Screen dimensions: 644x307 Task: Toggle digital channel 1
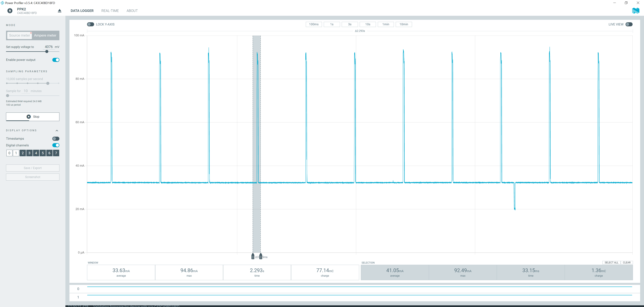point(16,153)
